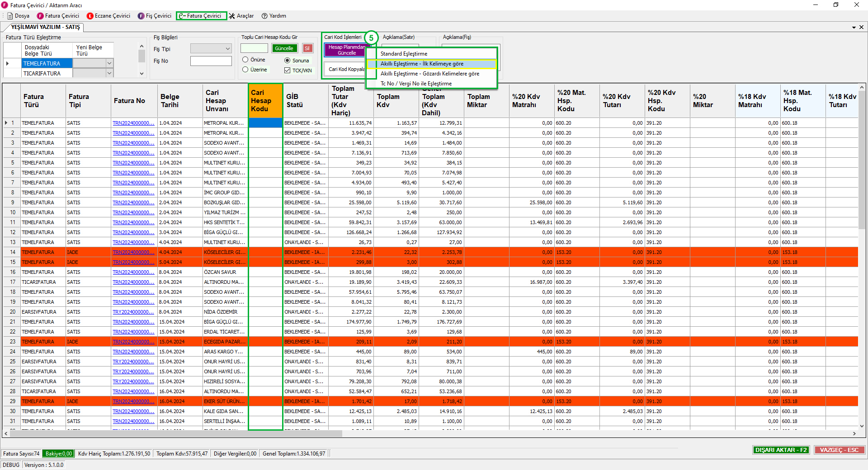Screen dimensions: 868x470
Task: Select the Üzerine radio button
Action: (245, 70)
